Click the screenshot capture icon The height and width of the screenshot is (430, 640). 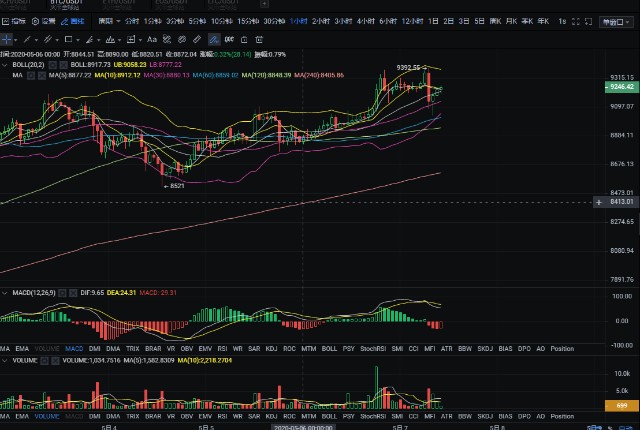(x=589, y=22)
